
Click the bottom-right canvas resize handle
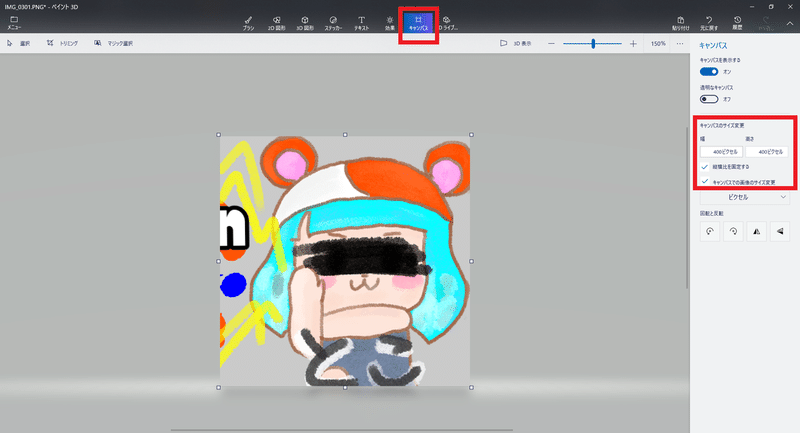click(471, 388)
